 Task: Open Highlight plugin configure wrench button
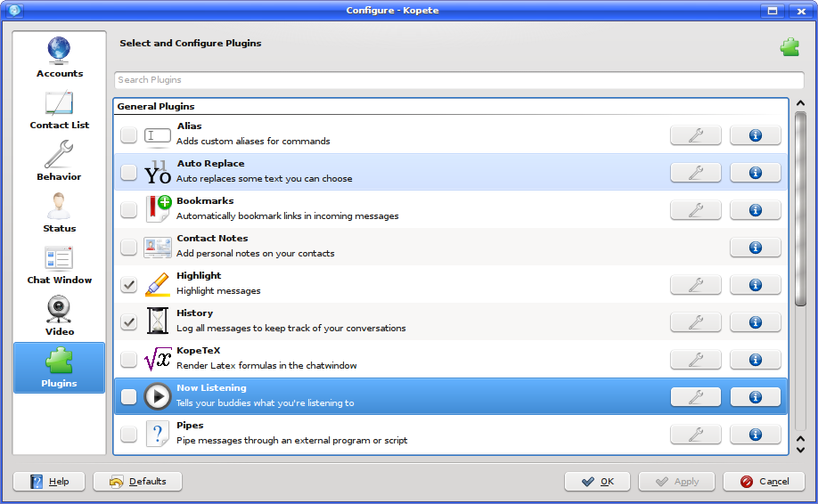tap(695, 285)
